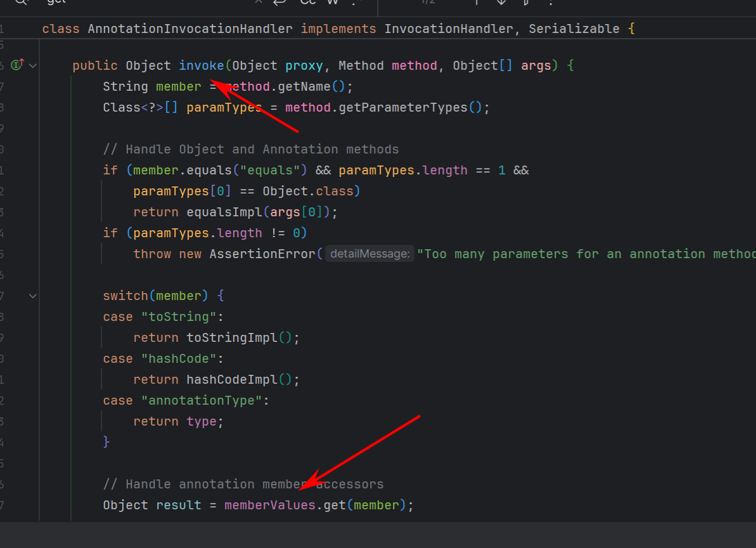
Task: Collapse the invoke method fold arrow
Action: point(33,65)
